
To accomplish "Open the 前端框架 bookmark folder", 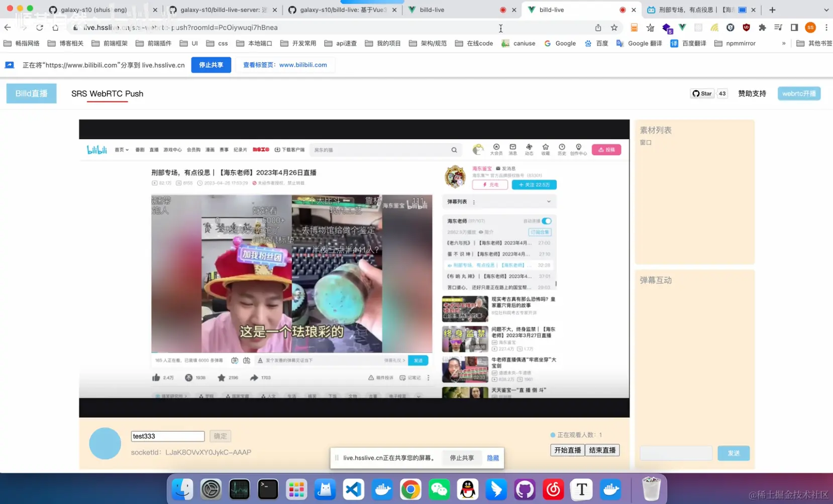I will click(110, 44).
